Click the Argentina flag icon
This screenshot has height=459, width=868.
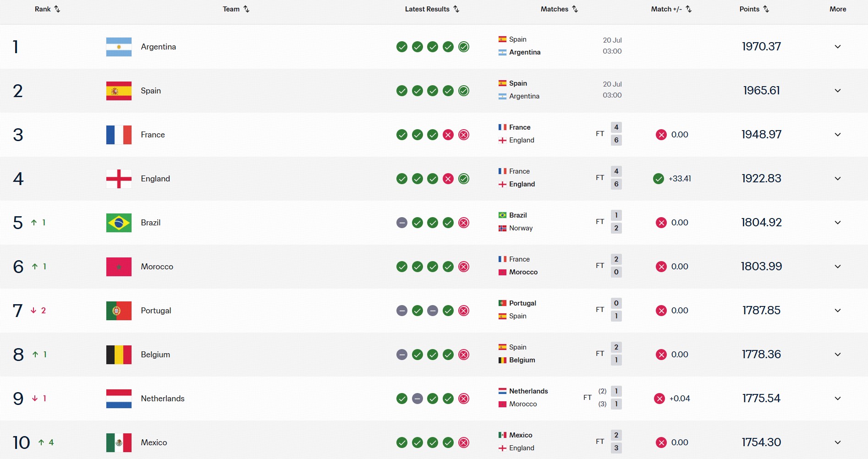click(119, 47)
